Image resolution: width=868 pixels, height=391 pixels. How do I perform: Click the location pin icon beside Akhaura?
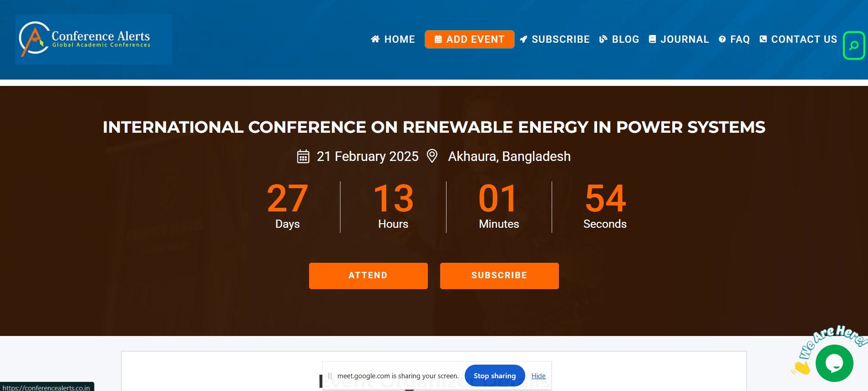point(432,156)
